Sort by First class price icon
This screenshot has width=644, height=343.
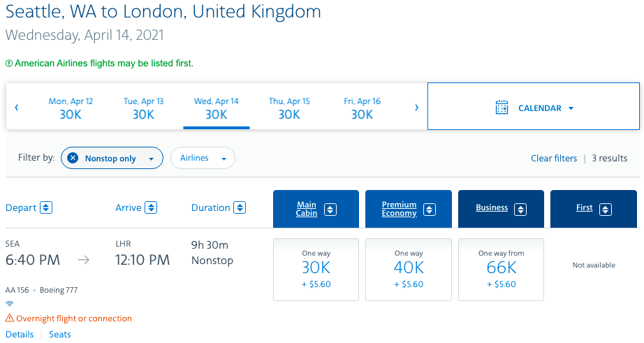pos(606,210)
